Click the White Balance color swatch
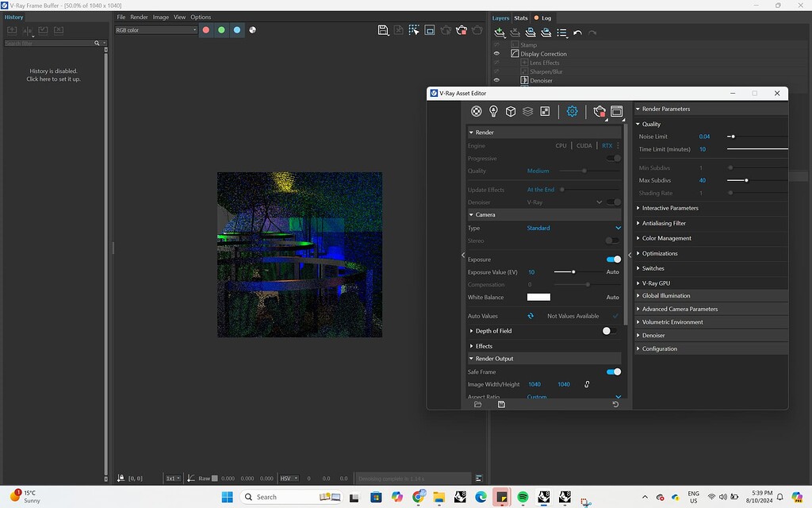 [x=538, y=296]
